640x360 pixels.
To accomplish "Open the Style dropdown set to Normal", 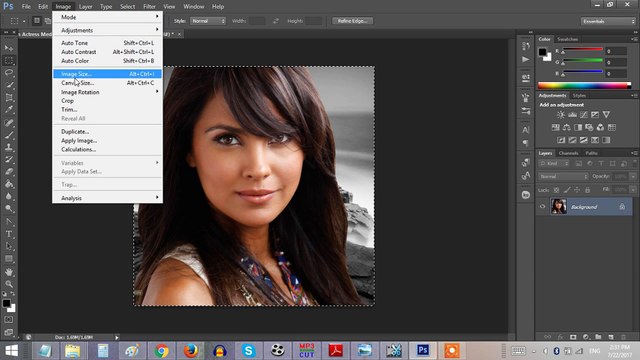I will tap(208, 21).
